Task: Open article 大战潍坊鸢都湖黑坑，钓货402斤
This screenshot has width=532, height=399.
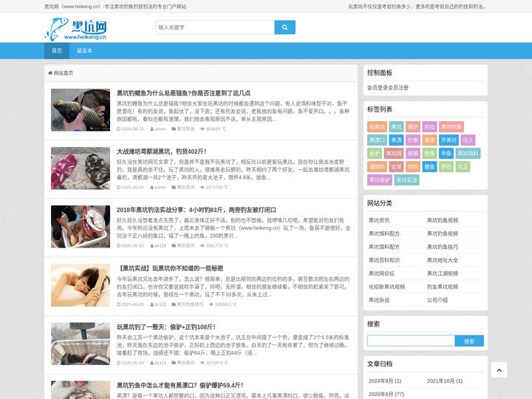Action: tap(162, 151)
